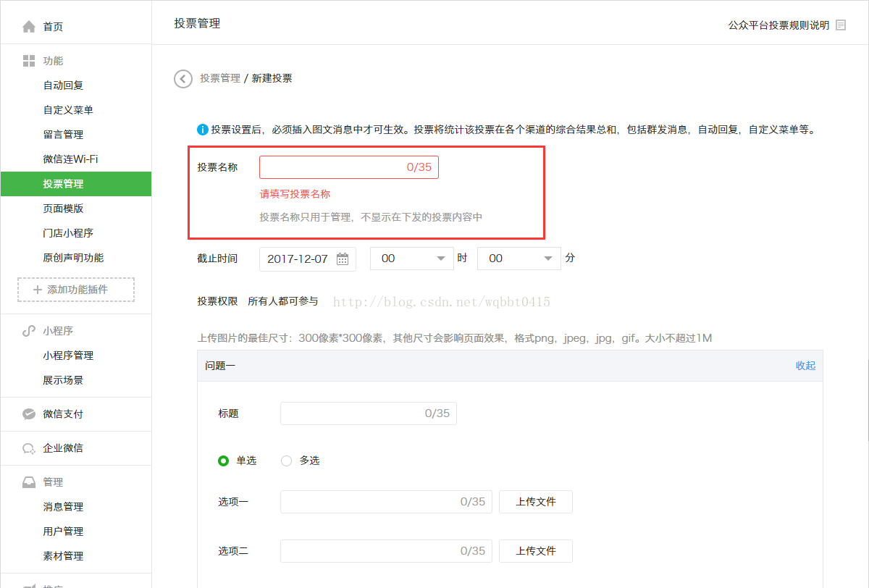The image size is (869, 588).
Task: Collapse 问题一 with 收起
Action: point(805,366)
